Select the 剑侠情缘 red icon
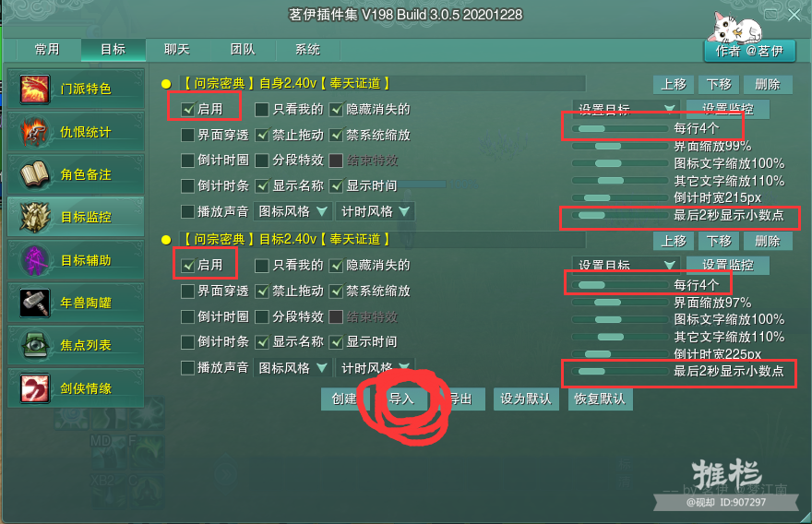The image size is (812, 524). pyautogui.click(x=35, y=387)
